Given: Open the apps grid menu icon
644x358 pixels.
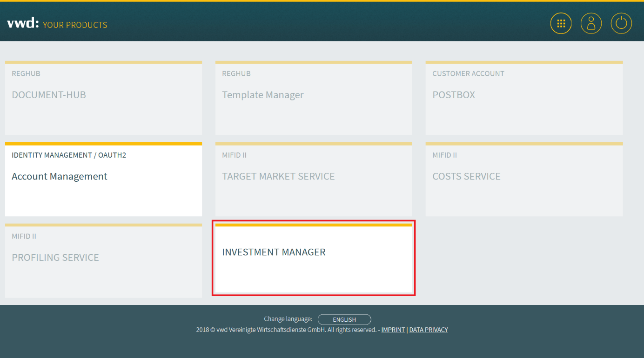Looking at the screenshot, I should coord(561,23).
